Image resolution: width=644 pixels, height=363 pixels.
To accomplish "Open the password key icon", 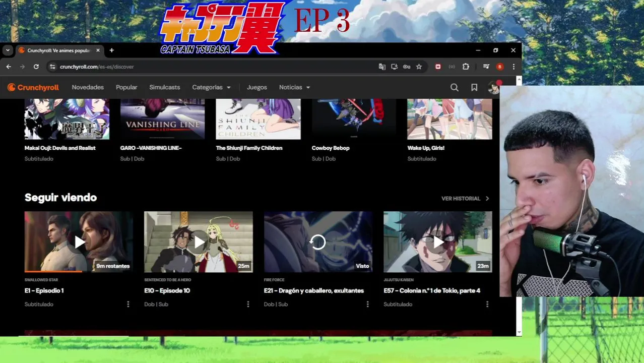I will pyautogui.click(x=407, y=67).
